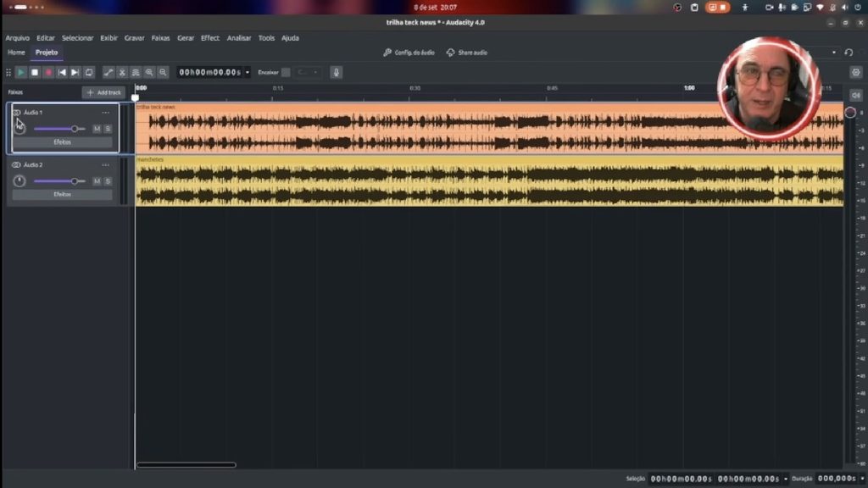The width and height of the screenshot is (868, 488).
Task: Start recording with the red Record button
Action: (48, 73)
